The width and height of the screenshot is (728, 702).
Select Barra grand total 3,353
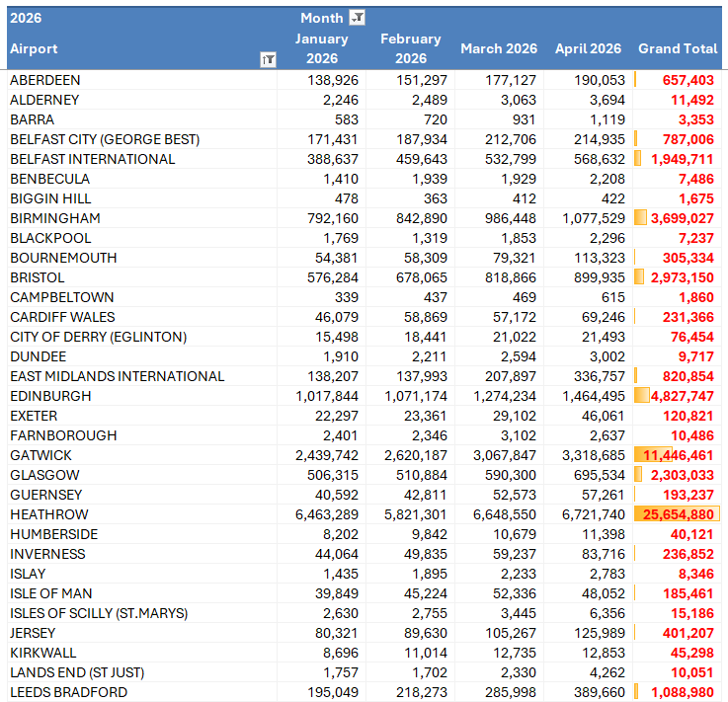pos(696,119)
